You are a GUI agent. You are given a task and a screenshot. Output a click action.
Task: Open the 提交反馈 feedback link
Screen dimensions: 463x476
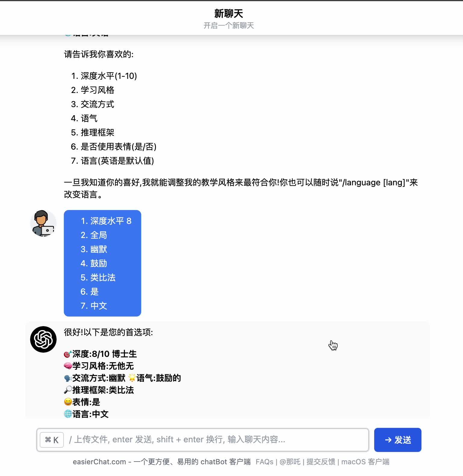click(x=321, y=462)
